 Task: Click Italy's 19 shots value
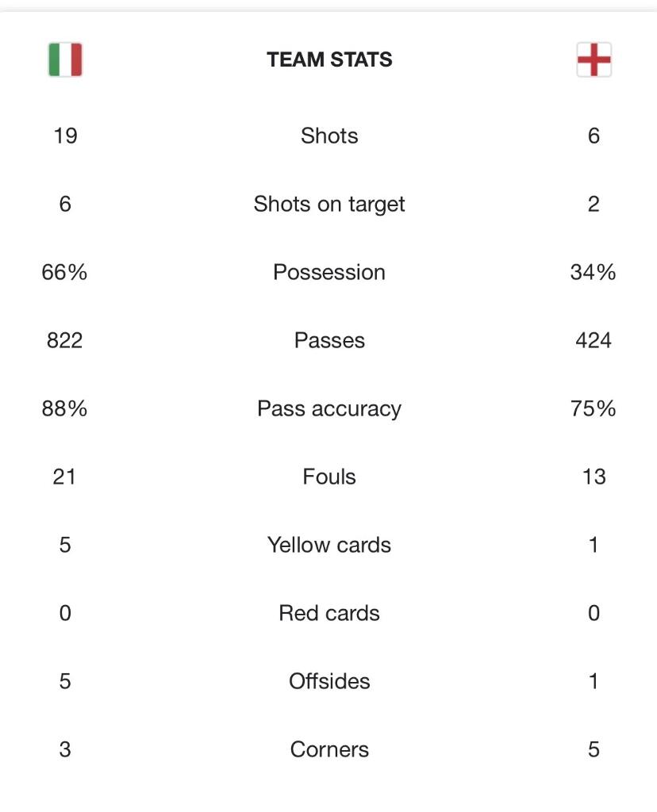click(x=65, y=136)
